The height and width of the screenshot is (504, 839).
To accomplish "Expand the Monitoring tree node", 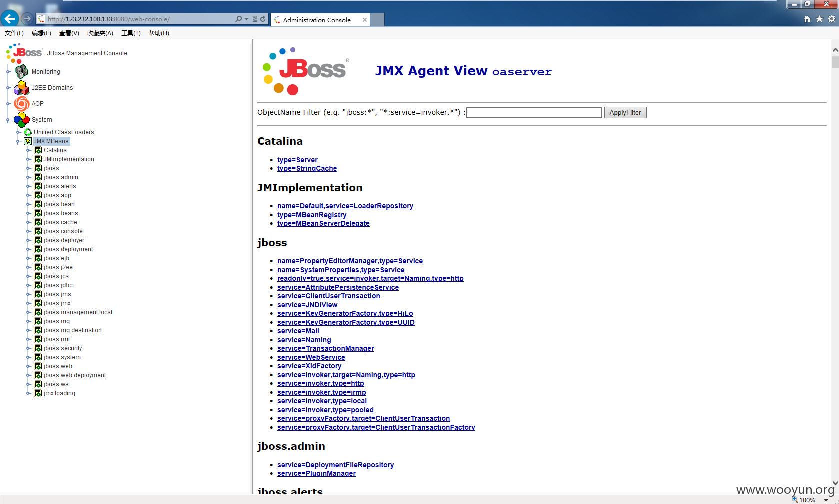I will tap(8, 72).
